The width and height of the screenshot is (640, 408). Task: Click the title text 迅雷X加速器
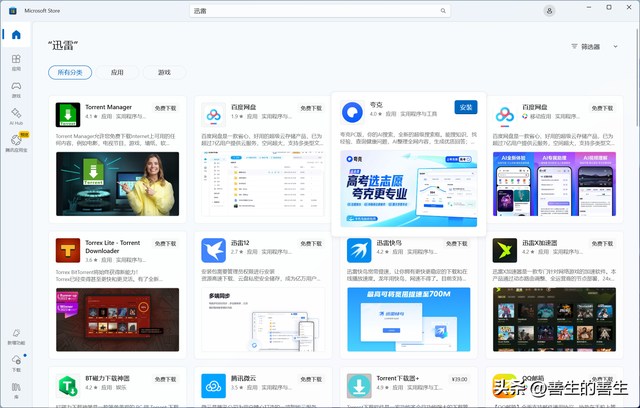click(540, 243)
